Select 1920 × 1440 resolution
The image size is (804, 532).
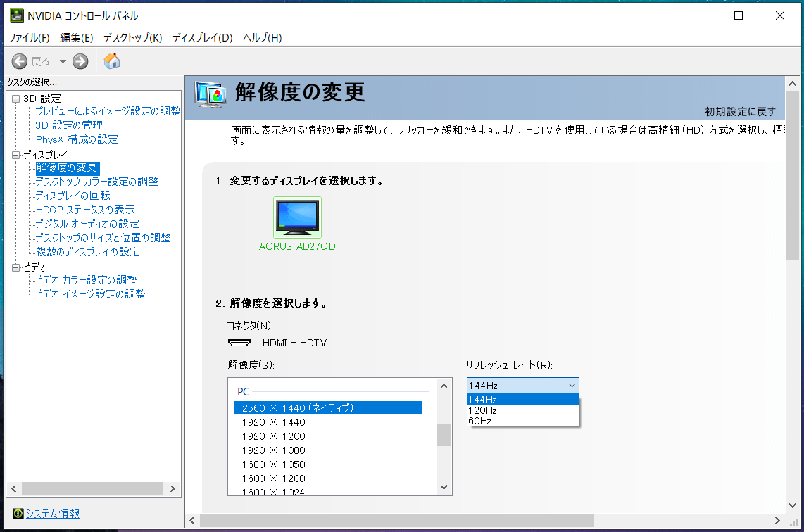click(x=327, y=422)
